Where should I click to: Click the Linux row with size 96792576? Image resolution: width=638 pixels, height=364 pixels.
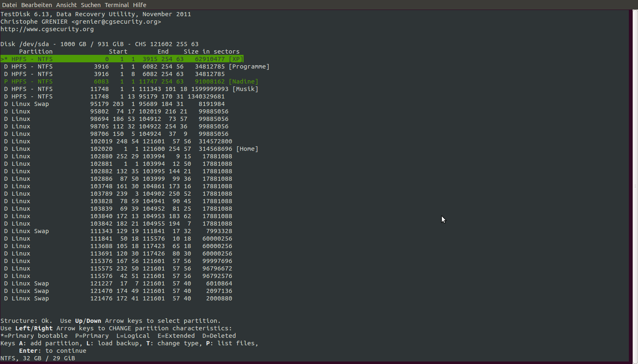pos(118,276)
